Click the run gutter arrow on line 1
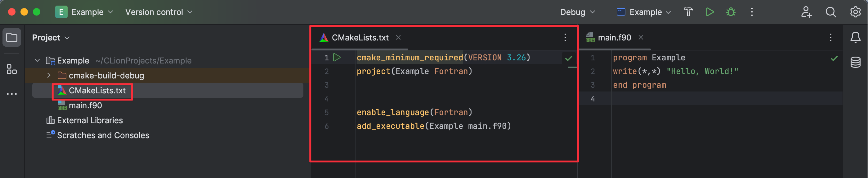The width and height of the screenshot is (868, 178). coord(337,58)
